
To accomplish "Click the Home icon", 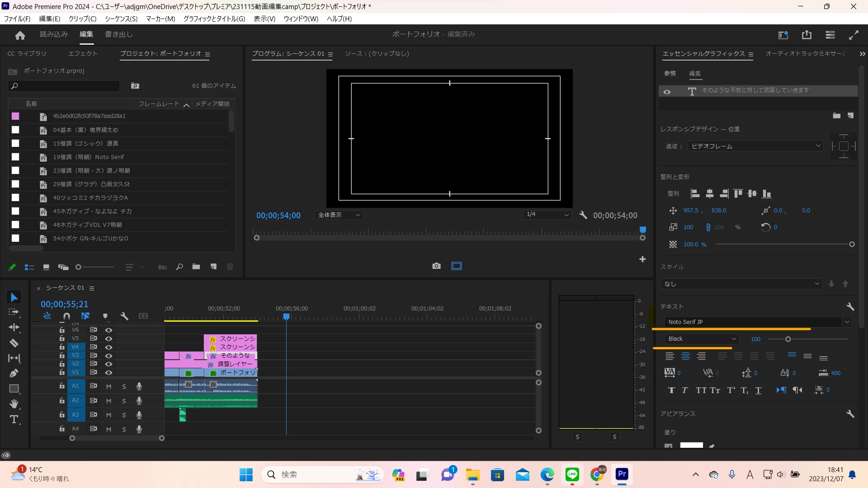I will coord(20,35).
